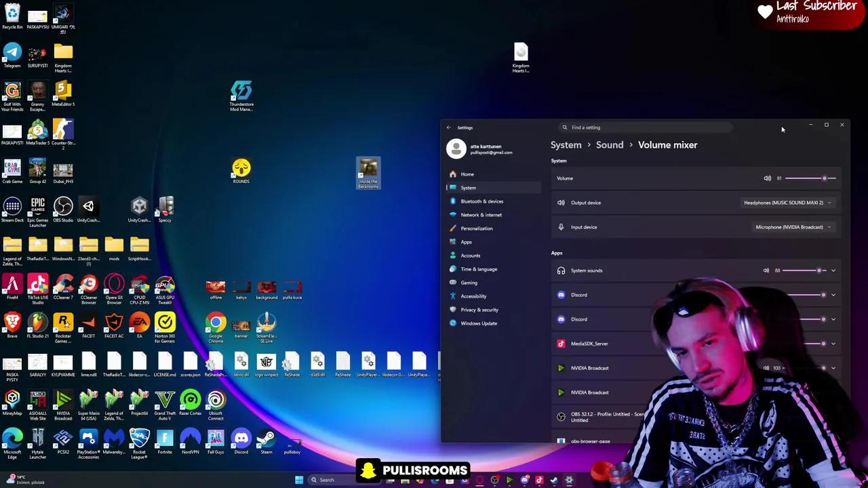Select the Brave browser desktop icon
Image resolution: width=868 pixels, height=488 pixels.
click(12, 326)
